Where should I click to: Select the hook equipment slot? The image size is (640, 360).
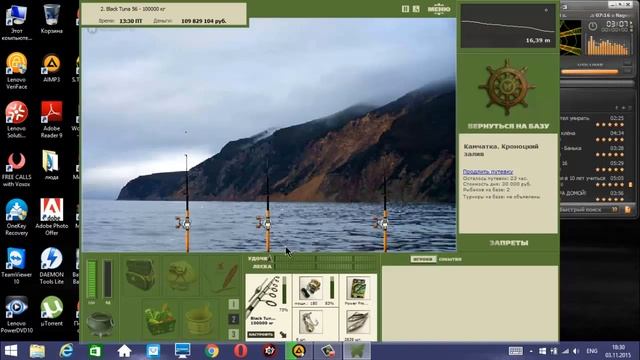click(x=316, y=324)
